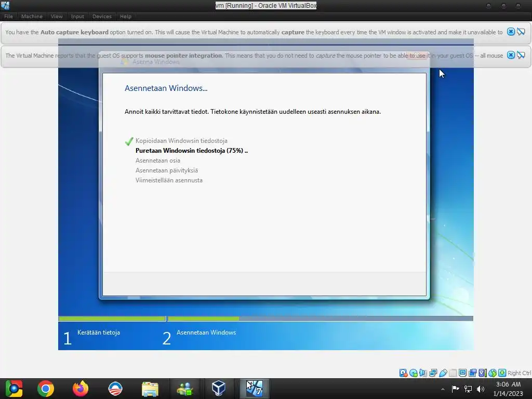Click the Viimeistellään asennusta step

pyautogui.click(x=169, y=180)
